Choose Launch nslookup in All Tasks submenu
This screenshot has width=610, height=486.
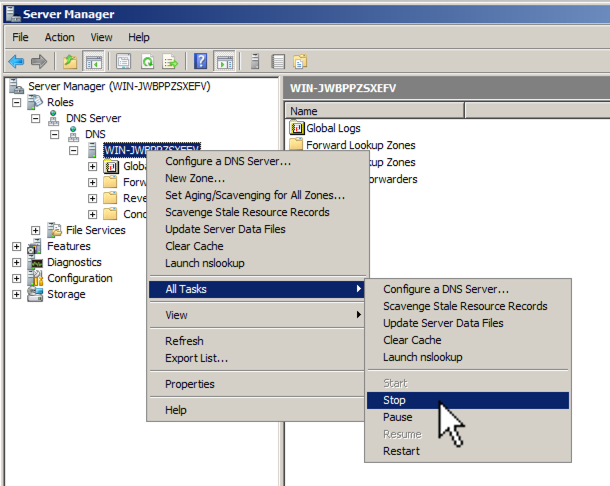pyautogui.click(x=468, y=357)
